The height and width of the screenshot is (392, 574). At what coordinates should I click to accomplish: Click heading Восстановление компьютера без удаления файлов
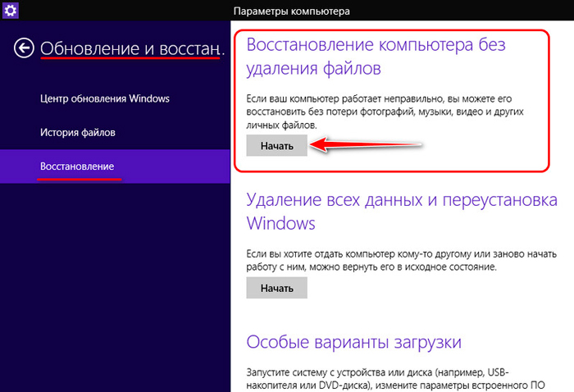tap(376, 57)
